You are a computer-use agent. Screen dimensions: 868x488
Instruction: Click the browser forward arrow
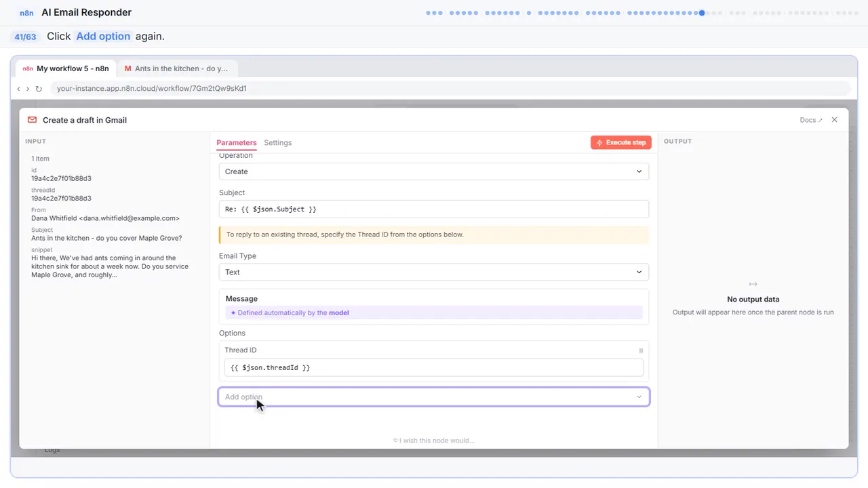pyautogui.click(x=28, y=89)
